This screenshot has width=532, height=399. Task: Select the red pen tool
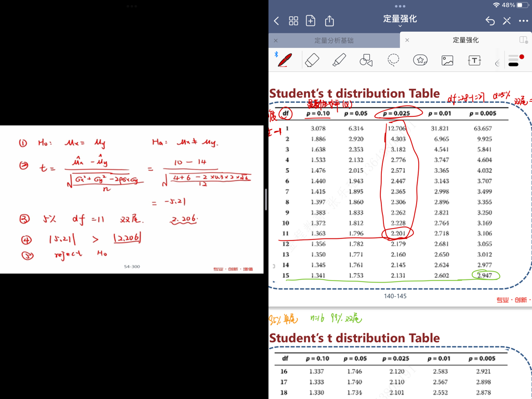click(x=284, y=60)
